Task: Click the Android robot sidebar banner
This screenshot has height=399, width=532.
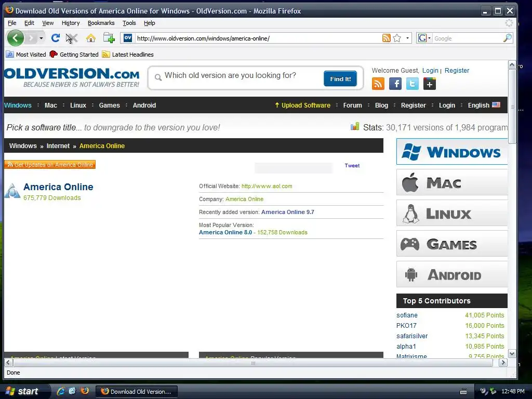Action: [452, 274]
